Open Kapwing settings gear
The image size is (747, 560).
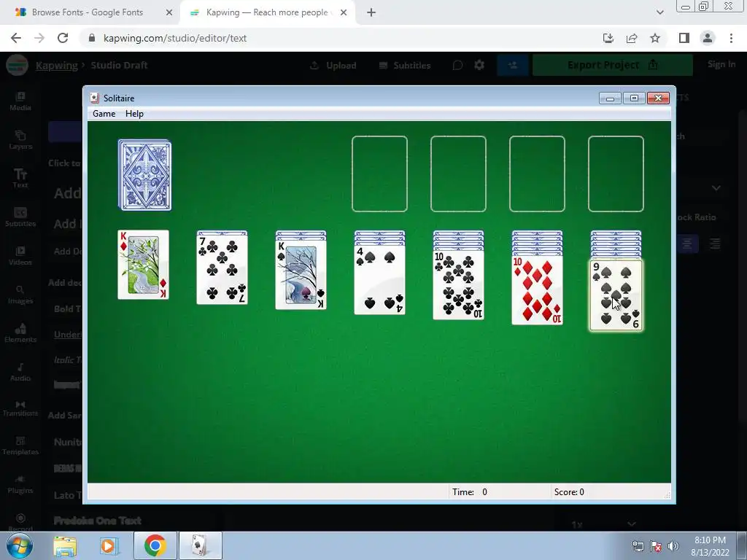479,65
